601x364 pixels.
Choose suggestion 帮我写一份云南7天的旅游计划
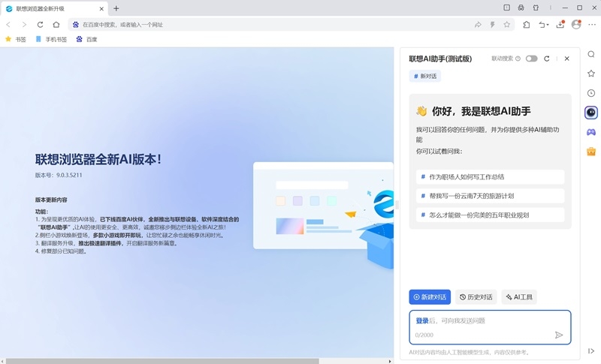[491, 196]
